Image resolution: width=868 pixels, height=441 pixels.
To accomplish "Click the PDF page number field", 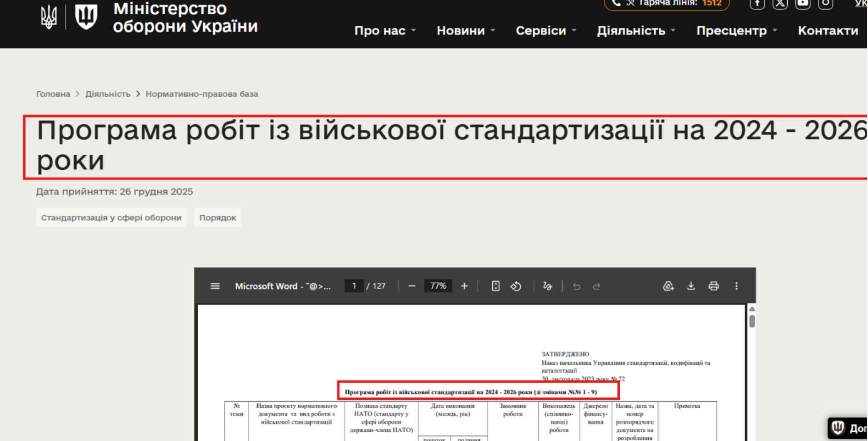I will pyautogui.click(x=354, y=286).
